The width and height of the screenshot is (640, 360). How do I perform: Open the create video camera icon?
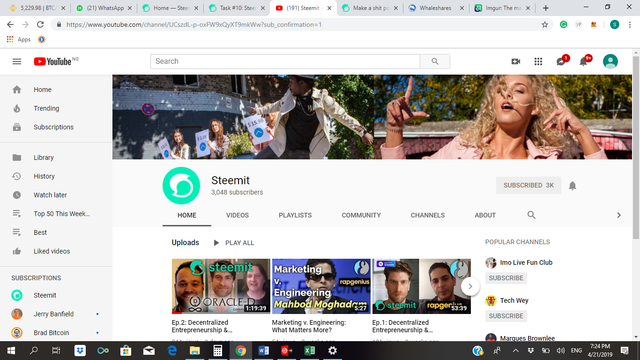(516, 62)
